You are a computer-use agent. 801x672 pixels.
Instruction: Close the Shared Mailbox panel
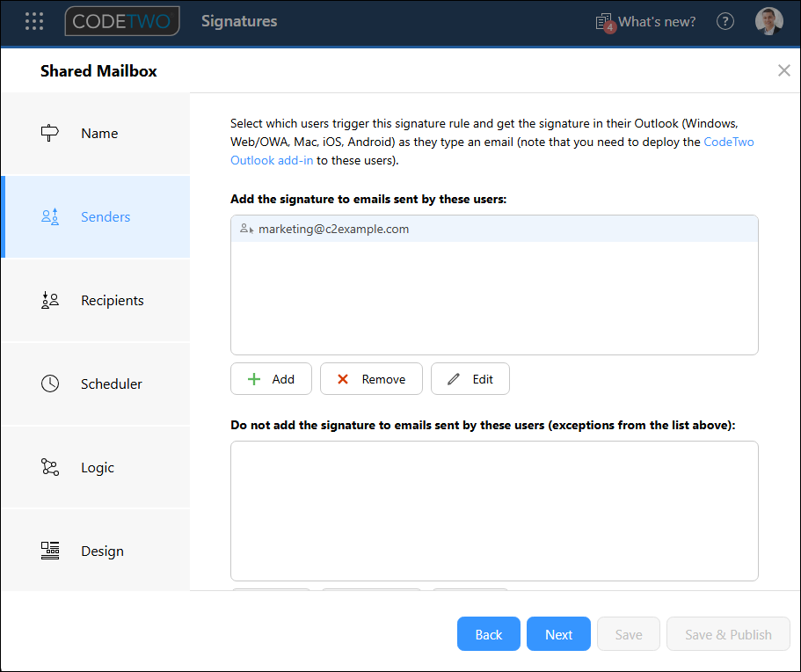[783, 70]
